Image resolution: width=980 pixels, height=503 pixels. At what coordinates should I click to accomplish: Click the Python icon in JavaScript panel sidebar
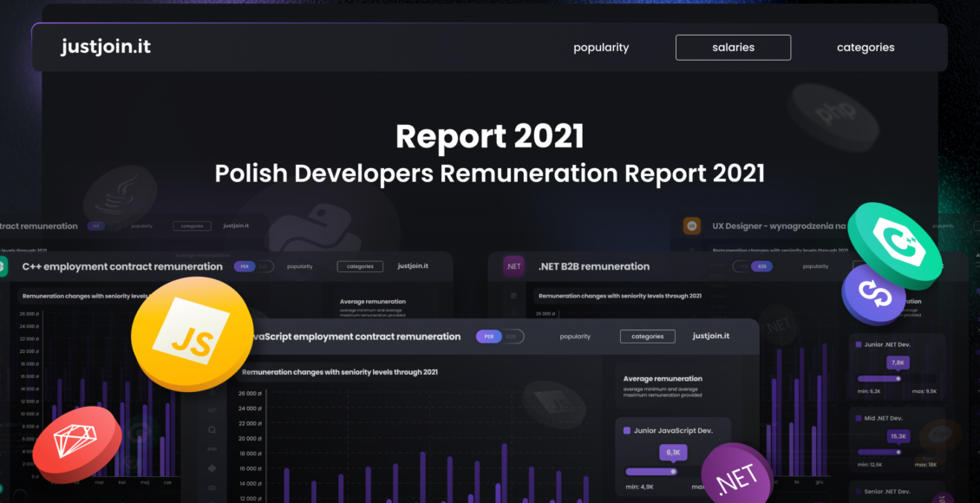coord(212,468)
